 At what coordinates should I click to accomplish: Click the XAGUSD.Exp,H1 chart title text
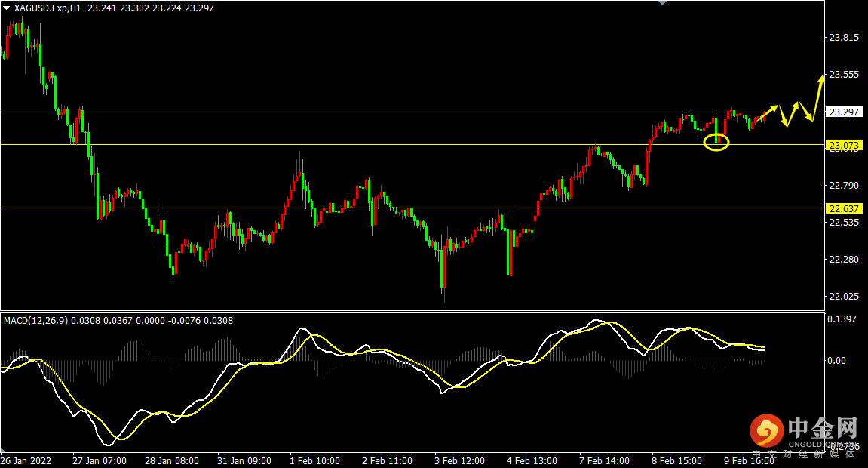click(48, 8)
